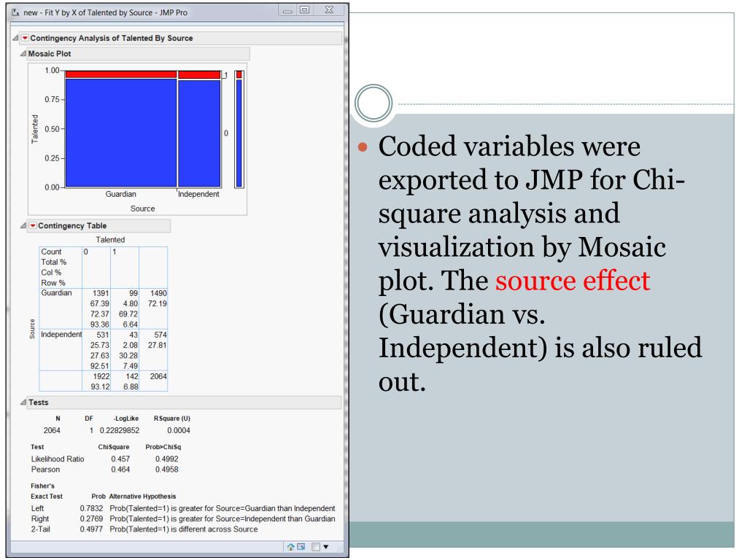Image resolution: width=747 pixels, height=560 pixels.
Task: Click the JMP window title bar icon
Action: 15,12
